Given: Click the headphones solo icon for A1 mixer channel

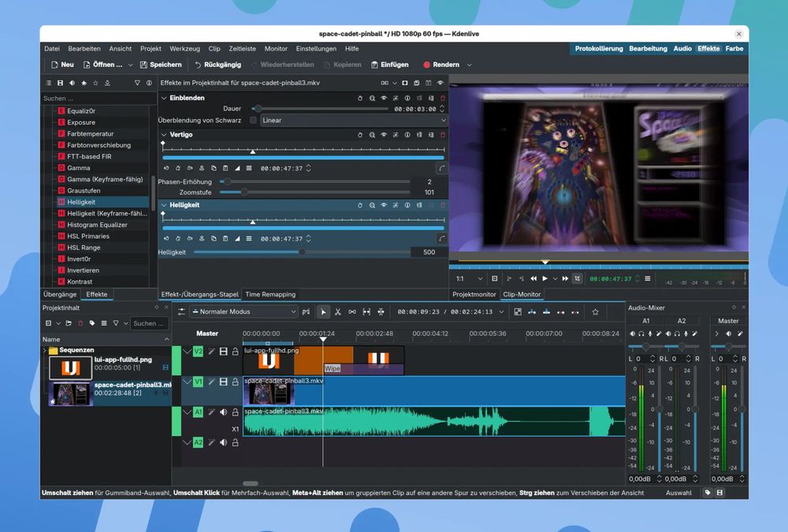Looking at the screenshot, I should (641, 334).
